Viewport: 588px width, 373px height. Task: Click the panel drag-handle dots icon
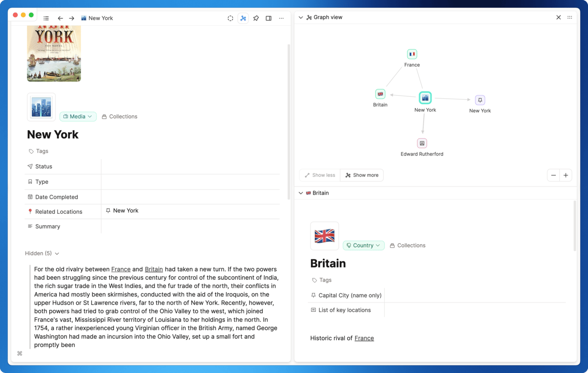[570, 17]
